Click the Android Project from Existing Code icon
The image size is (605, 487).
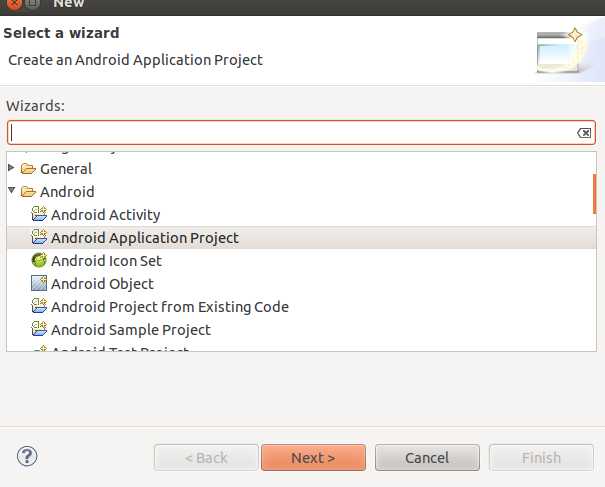[39, 306]
